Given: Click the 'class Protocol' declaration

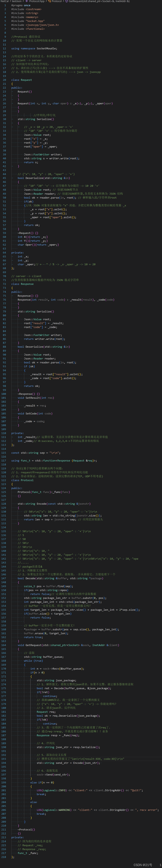Looking at the screenshot, I should click(x=23, y=480).
